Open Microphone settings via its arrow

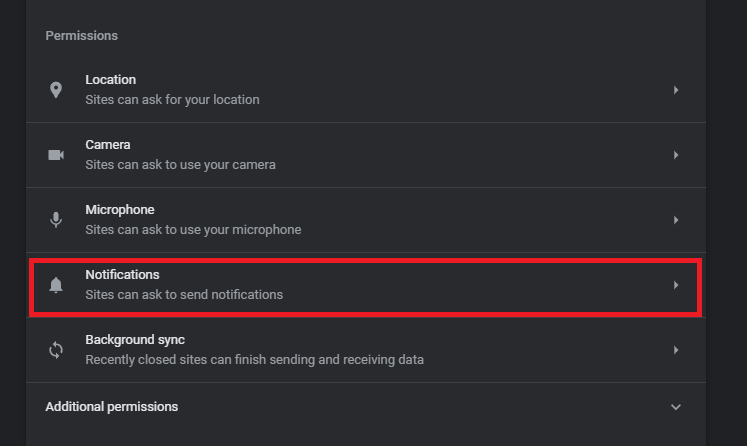[676, 220]
